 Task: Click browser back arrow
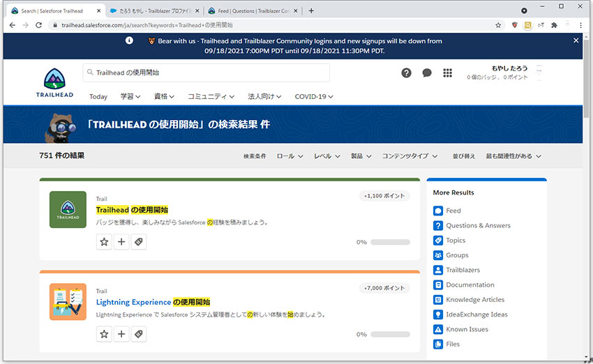point(12,25)
